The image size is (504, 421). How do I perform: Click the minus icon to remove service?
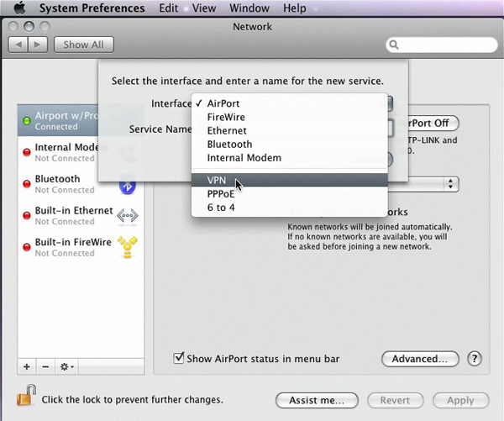pyautogui.click(x=45, y=367)
